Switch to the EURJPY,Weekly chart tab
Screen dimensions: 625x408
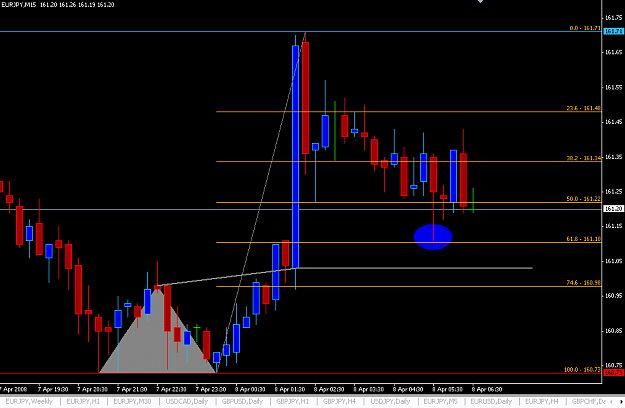(29, 401)
